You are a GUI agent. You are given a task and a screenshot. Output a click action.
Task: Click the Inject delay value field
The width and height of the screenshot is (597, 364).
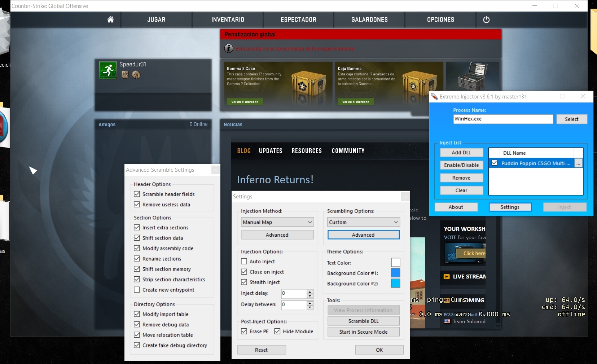point(294,294)
